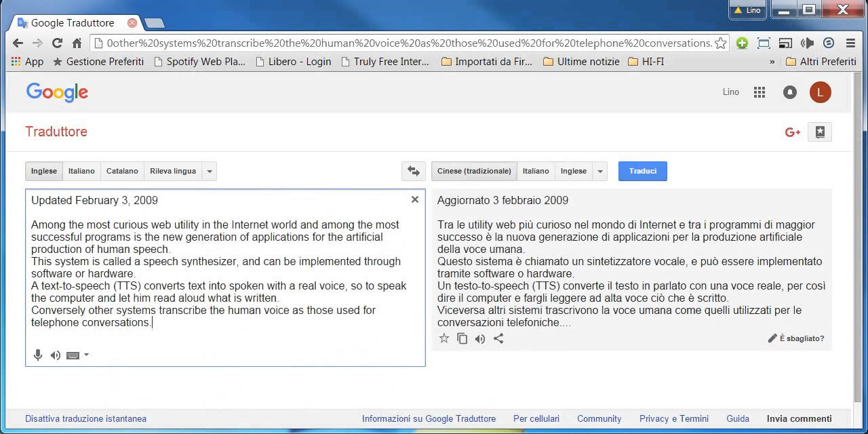Open Per cellulari link
868x434 pixels.
pyautogui.click(x=536, y=418)
